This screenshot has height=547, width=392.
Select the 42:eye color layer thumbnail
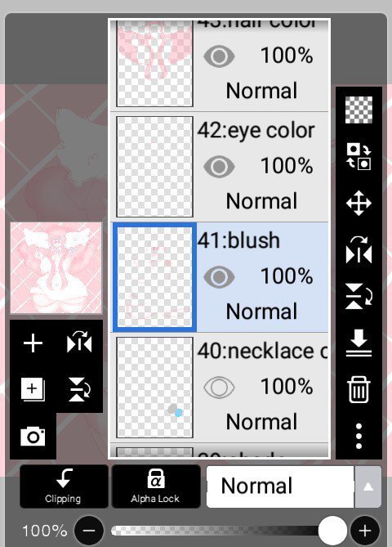click(154, 167)
